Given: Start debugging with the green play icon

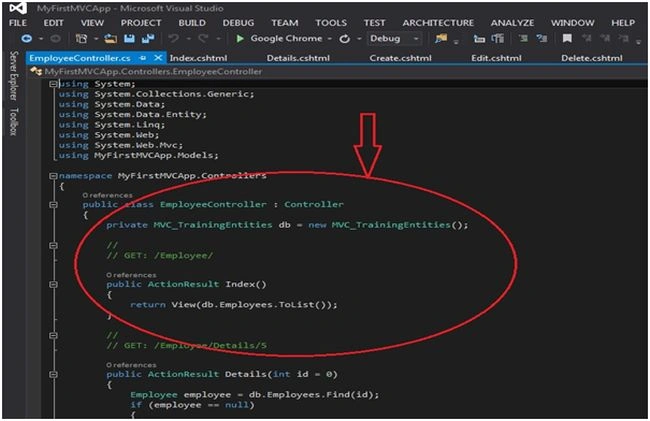Looking at the screenshot, I should [x=240, y=39].
